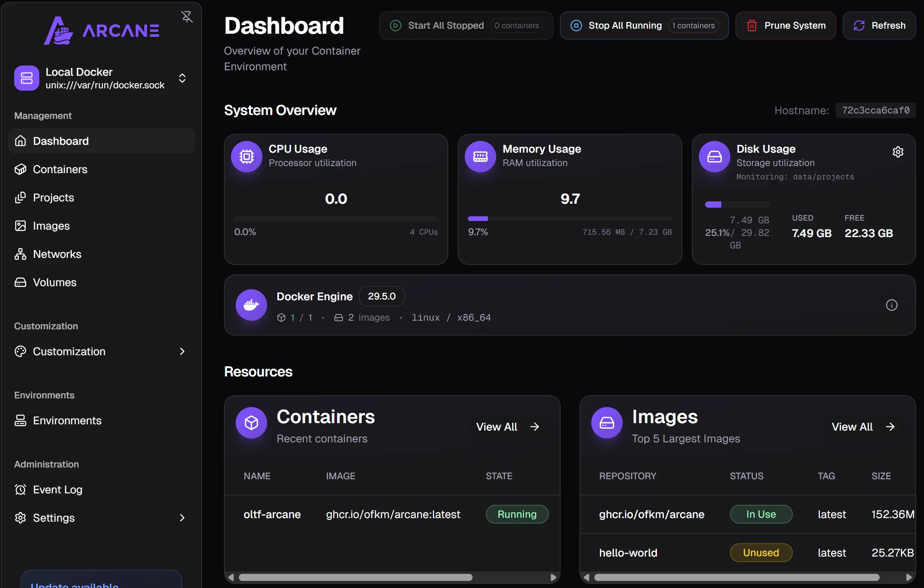924x588 pixels.
Task: Refresh the dashboard
Action: coord(879,26)
